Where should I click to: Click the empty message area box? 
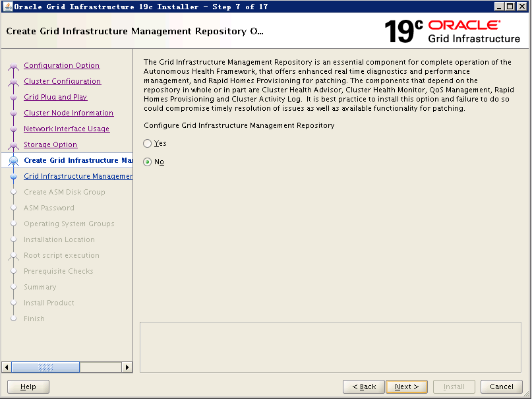pyautogui.click(x=330, y=347)
